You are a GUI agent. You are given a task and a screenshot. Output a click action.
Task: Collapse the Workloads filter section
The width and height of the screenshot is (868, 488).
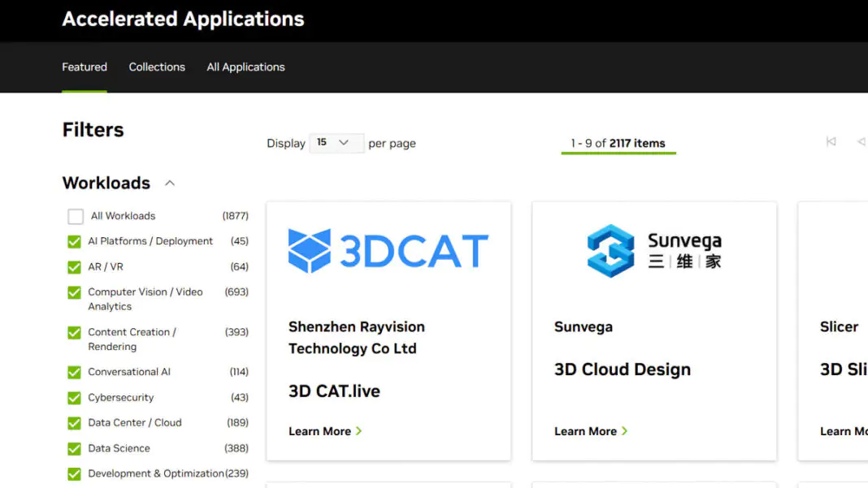click(x=170, y=184)
